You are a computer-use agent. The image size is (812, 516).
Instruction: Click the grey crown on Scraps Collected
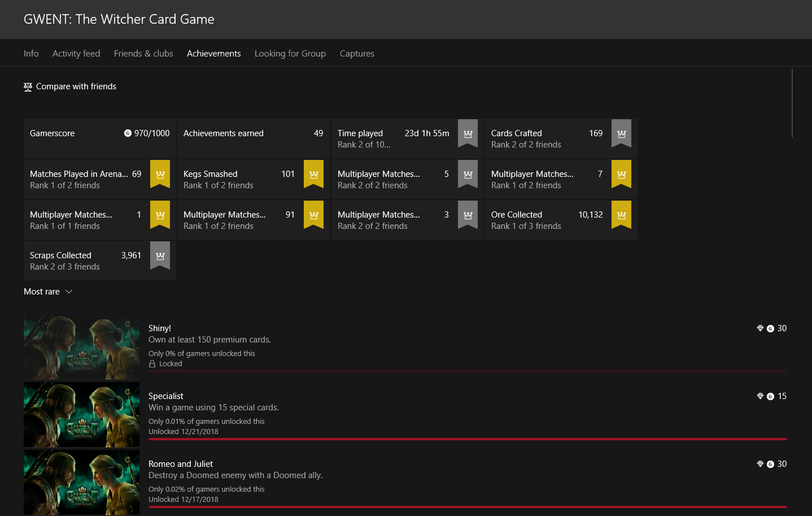(160, 255)
